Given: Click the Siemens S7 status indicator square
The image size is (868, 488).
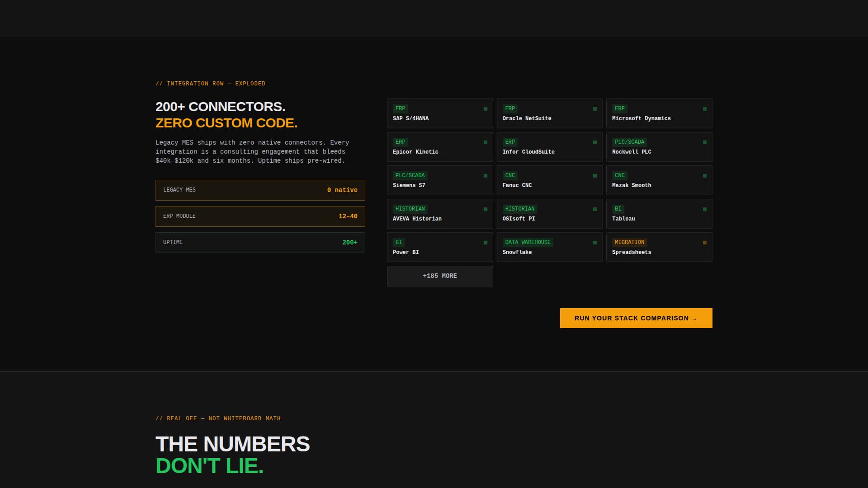Looking at the screenshot, I should pos(486,176).
